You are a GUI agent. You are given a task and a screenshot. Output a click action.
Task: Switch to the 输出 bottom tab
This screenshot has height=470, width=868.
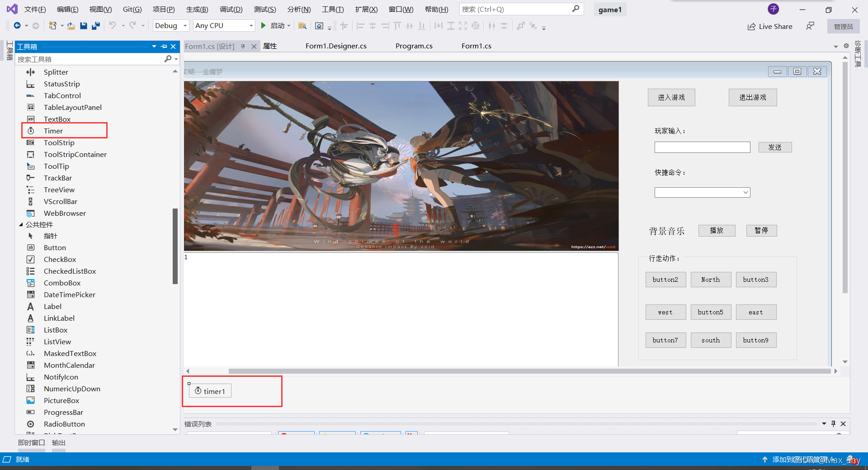coord(59,443)
